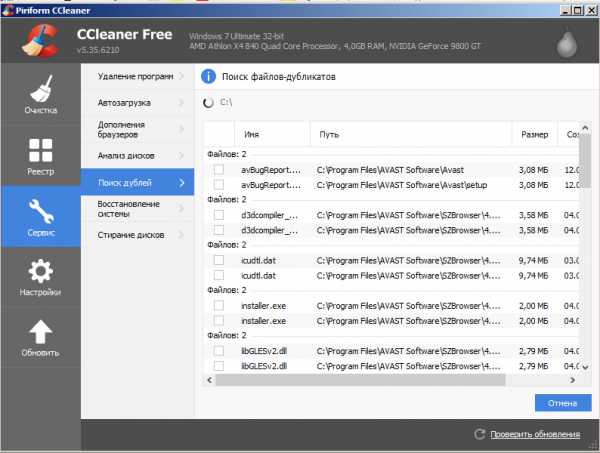Expand chevron next to Восстановление системы
The height and width of the screenshot is (453, 600).
coord(181,209)
